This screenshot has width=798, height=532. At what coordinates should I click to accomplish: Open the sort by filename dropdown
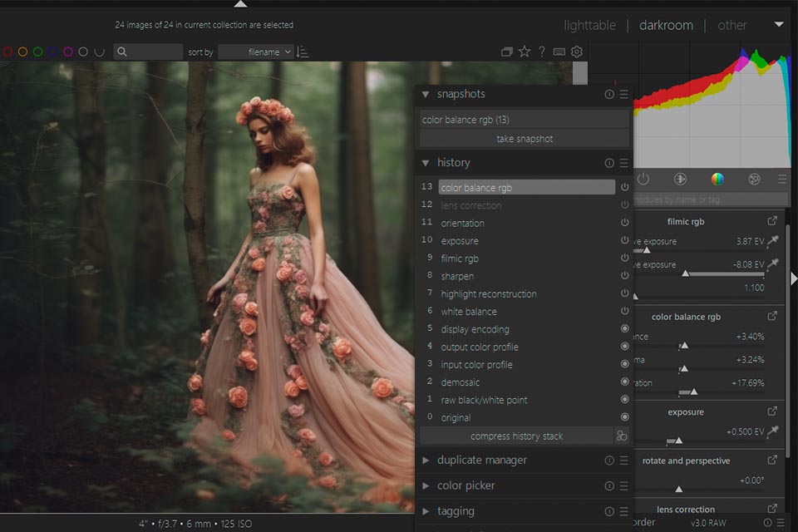256,52
